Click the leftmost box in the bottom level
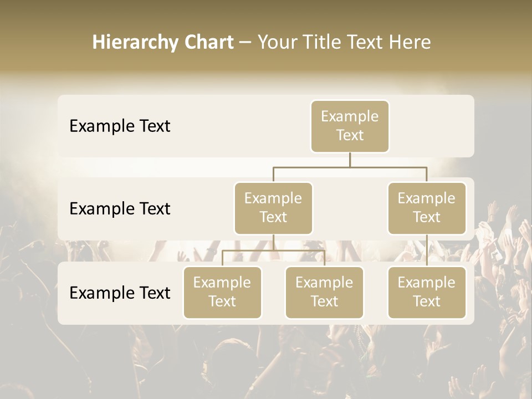The width and height of the screenshot is (532, 399). click(x=222, y=293)
